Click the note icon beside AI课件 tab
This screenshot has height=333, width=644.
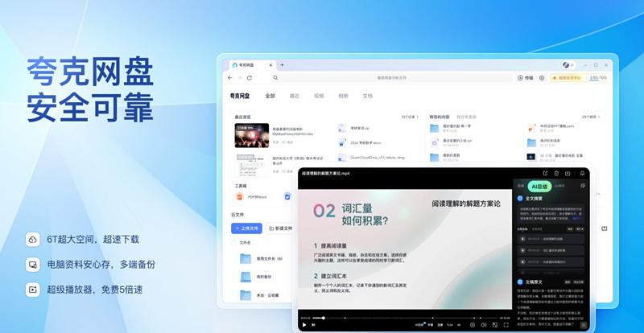pyautogui.click(x=582, y=186)
